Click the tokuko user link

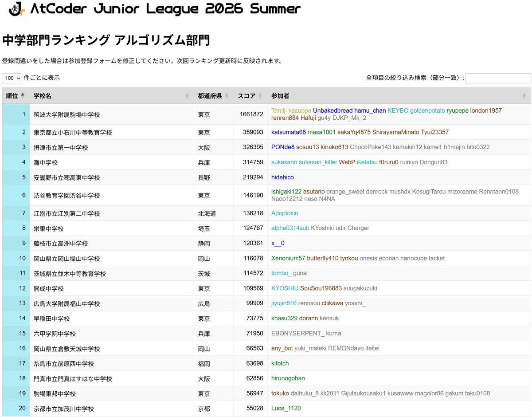(280, 394)
